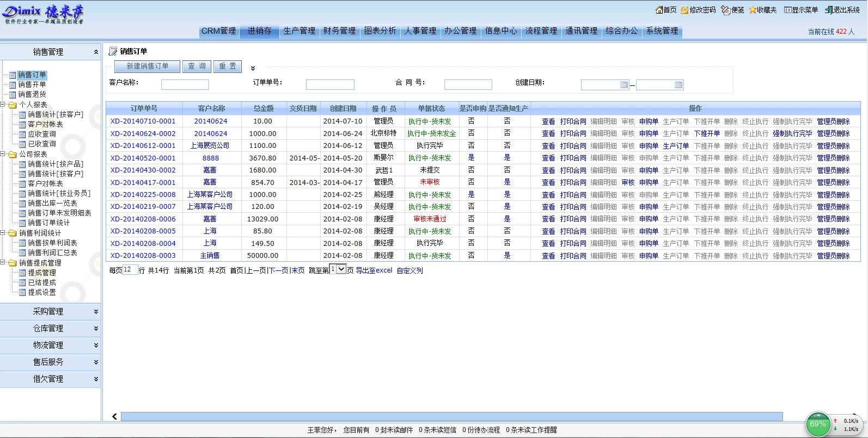The width and height of the screenshot is (868, 438).
Task: Click the 重置 reset button
Action: [x=228, y=66]
